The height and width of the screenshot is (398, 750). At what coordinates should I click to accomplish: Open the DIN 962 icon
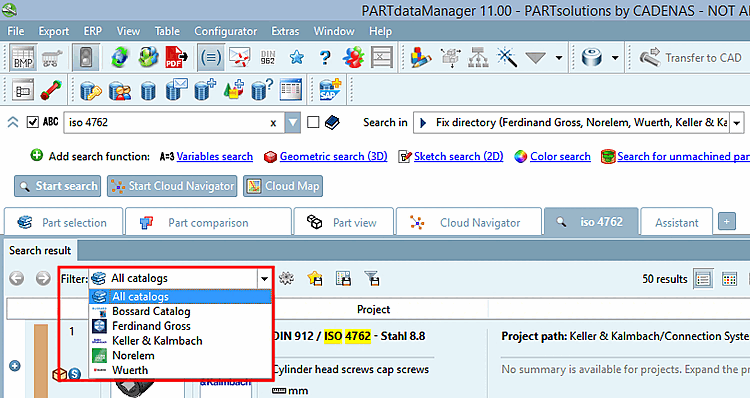point(268,57)
